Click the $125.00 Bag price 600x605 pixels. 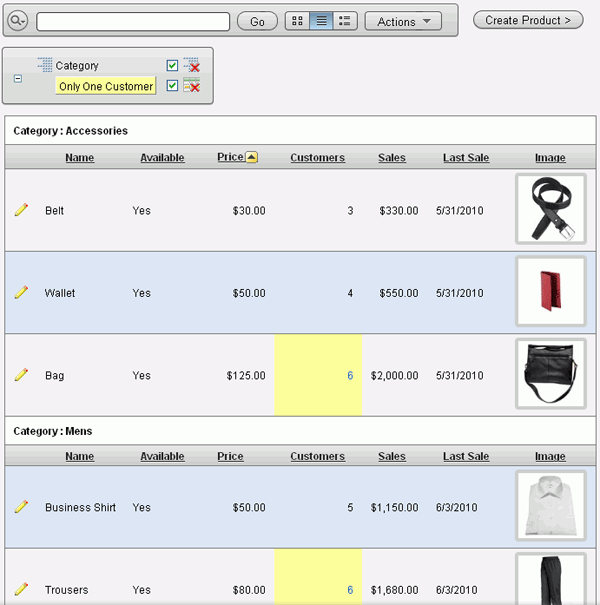[x=246, y=375]
